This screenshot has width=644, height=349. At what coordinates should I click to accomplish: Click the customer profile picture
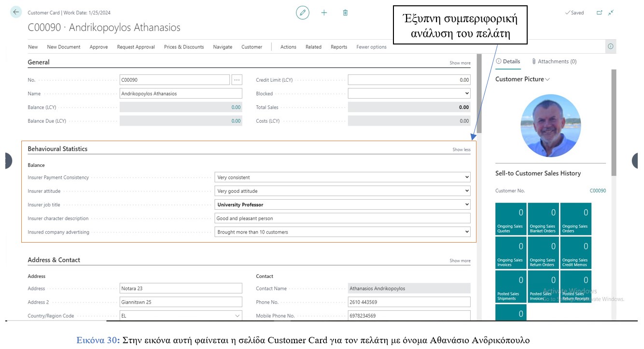(x=550, y=126)
